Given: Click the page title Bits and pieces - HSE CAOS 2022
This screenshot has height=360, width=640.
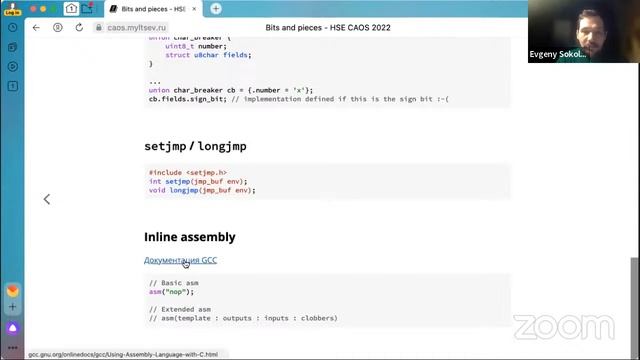Looking at the screenshot, I should [x=328, y=27].
